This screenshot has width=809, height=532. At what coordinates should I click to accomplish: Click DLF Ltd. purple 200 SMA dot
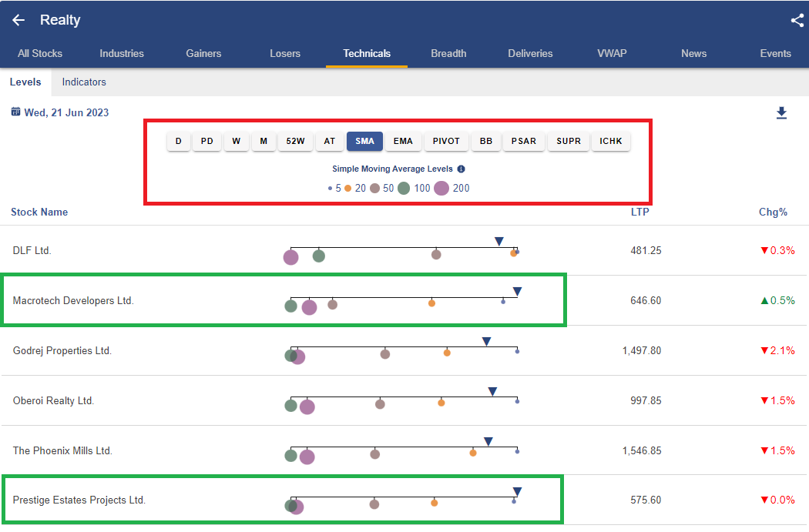click(291, 257)
